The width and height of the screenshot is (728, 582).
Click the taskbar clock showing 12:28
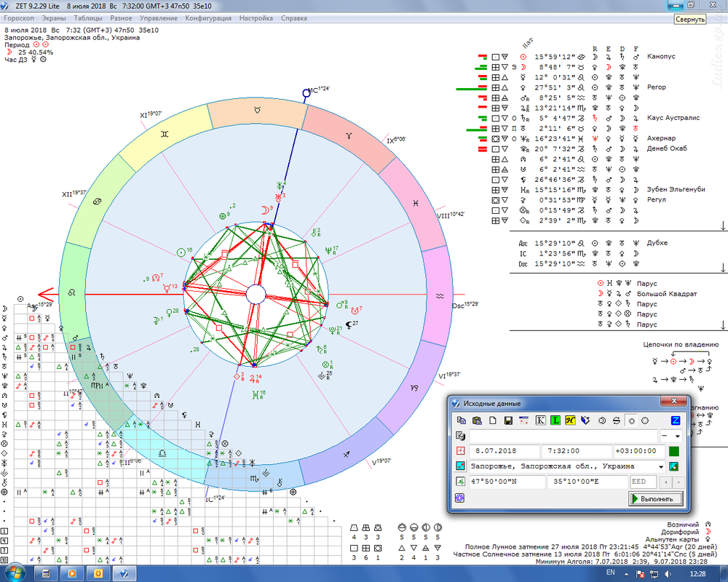tap(698, 574)
